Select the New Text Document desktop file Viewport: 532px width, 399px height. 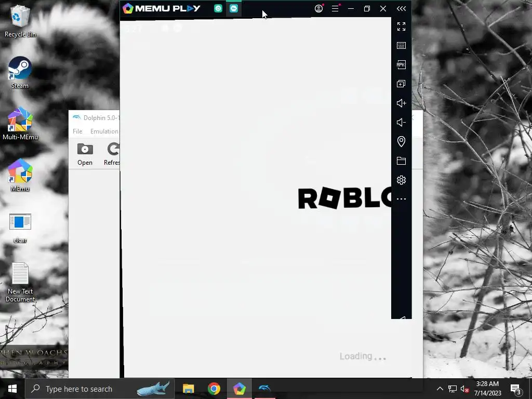click(x=20, y=282)
